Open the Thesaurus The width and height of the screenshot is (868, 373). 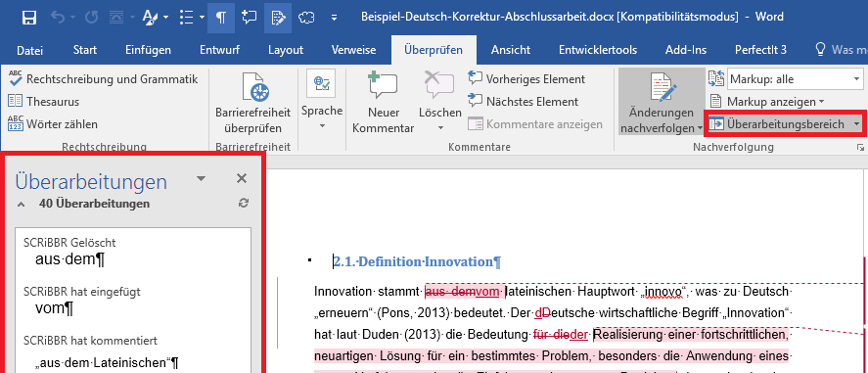(44, 102)
